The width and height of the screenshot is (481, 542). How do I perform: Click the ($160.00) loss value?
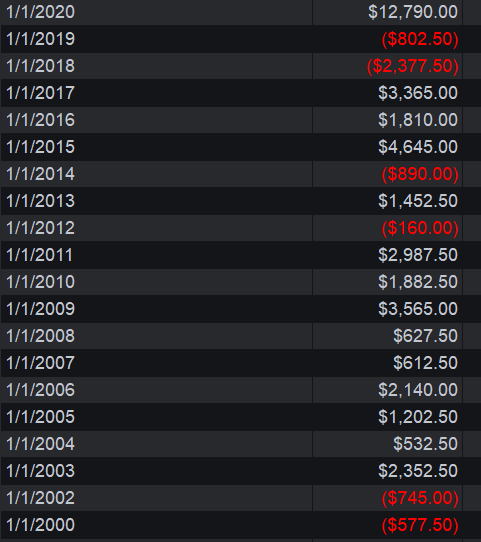(420, 228)
